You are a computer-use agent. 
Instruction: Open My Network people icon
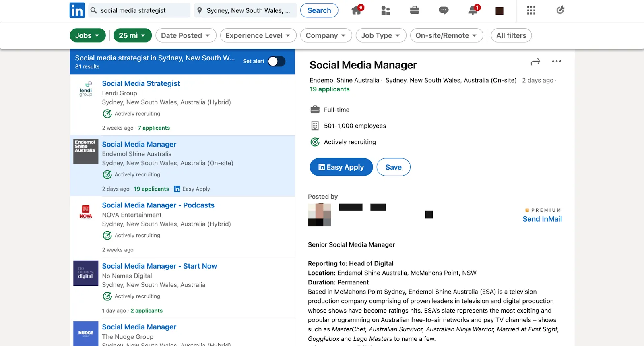point(386,10)
